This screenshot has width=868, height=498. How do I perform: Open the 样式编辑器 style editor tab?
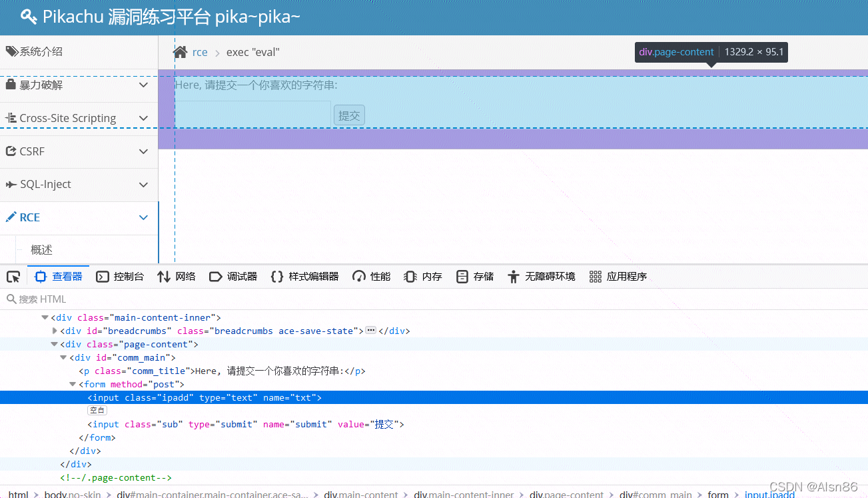click(305, 277)
